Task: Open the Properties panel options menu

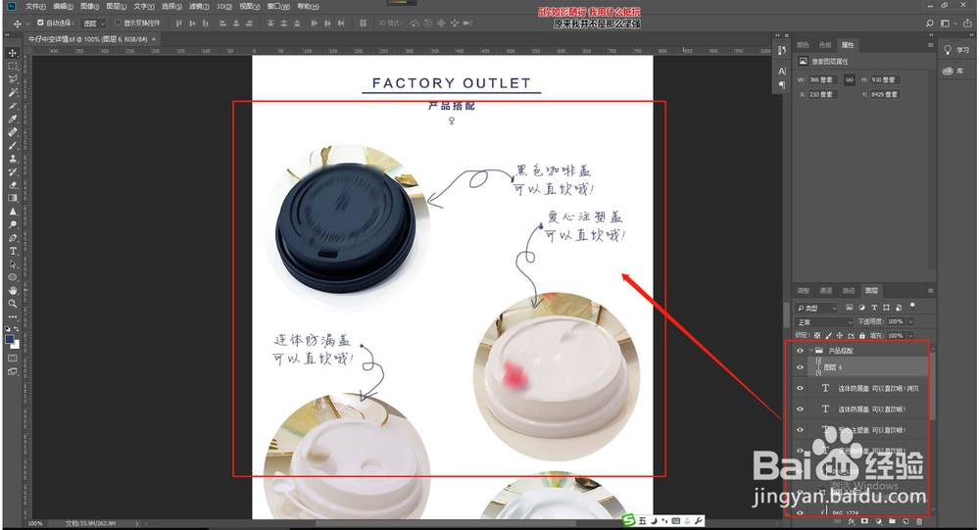Action: click(x=930, y=45)
